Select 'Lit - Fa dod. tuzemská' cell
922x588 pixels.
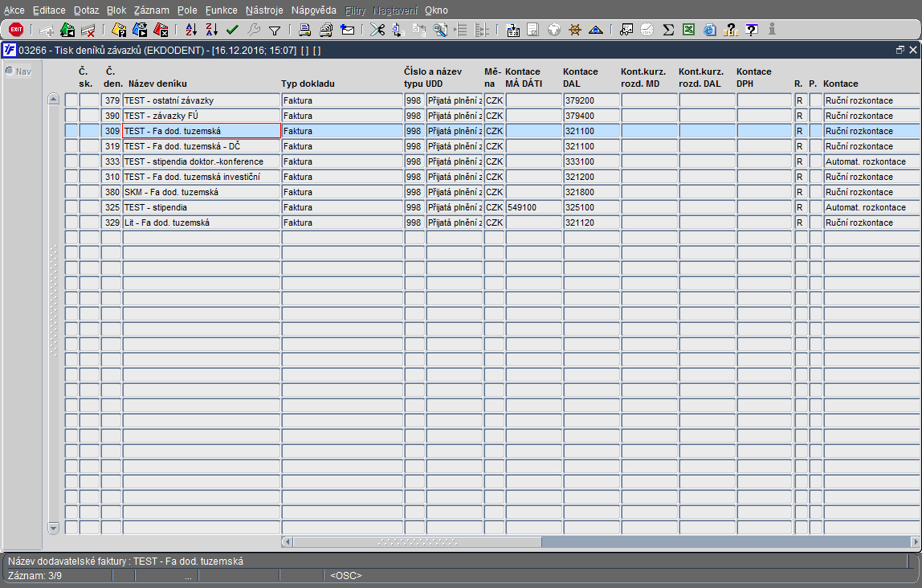(201, 223)
